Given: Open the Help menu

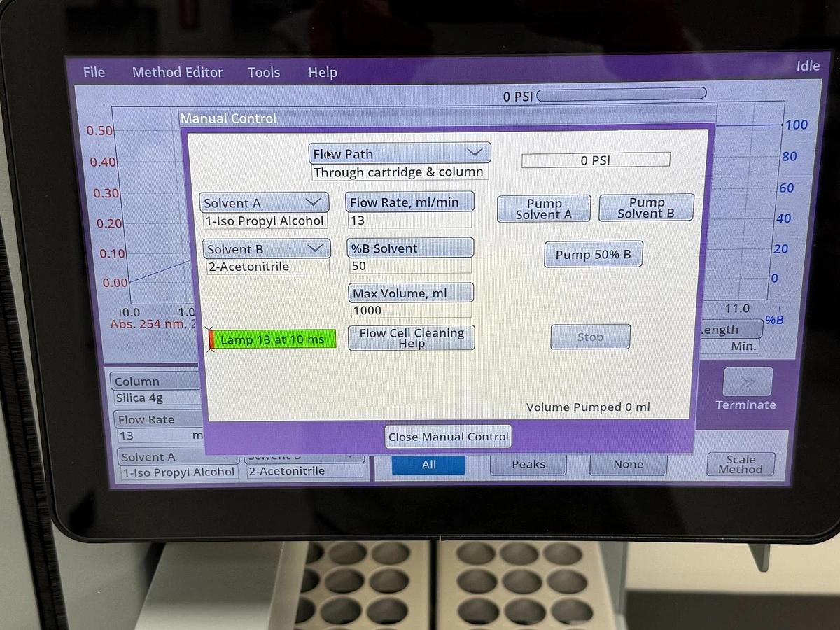Looking at the screenshot, I should 323,72.
